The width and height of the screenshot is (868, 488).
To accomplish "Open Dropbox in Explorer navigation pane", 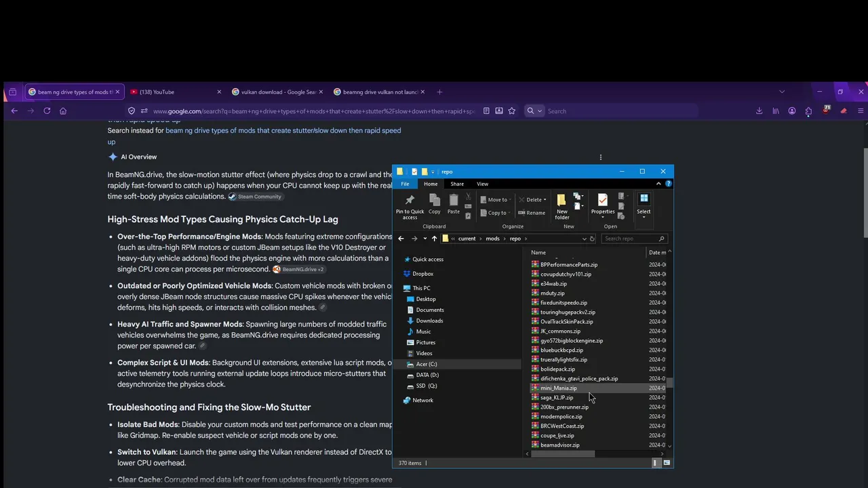I will click(x=422, y=274).
